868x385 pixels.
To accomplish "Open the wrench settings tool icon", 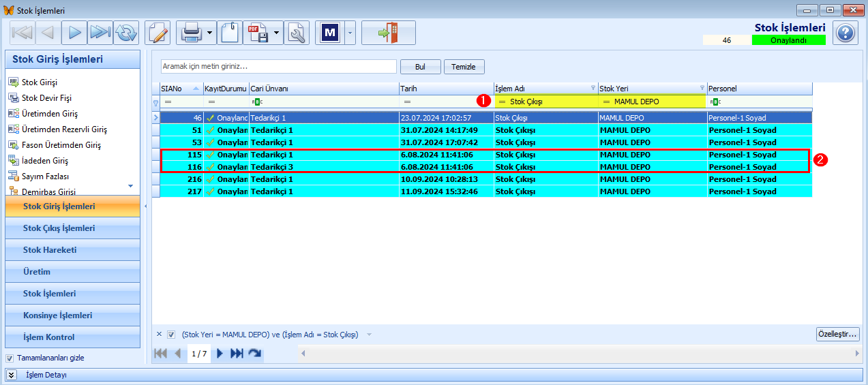I will [297, 33].
